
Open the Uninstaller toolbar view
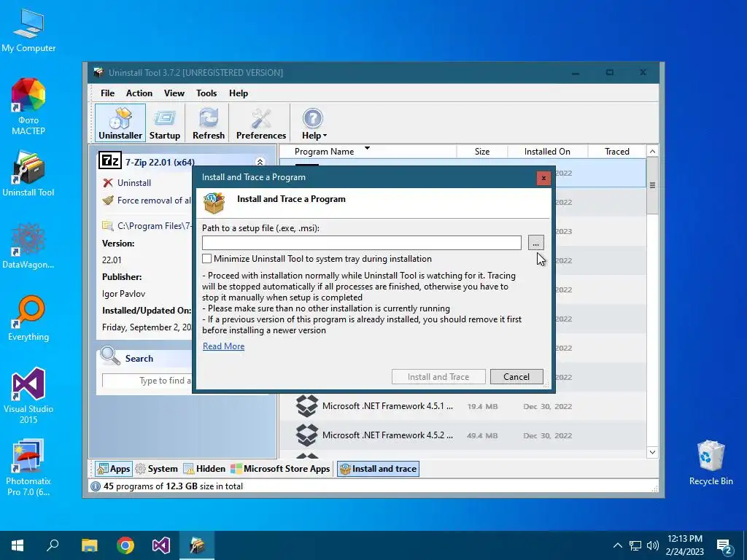[x=120, y=123]
